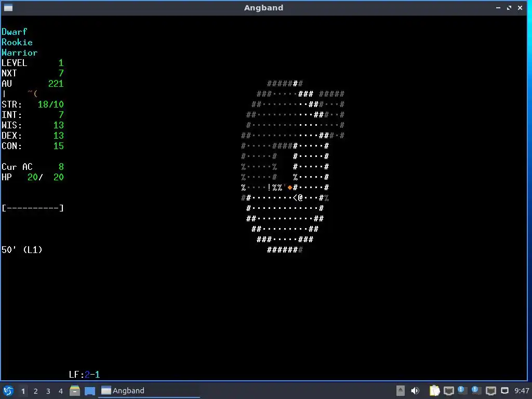Switch to workspace 1

click(x=23, y=391)
